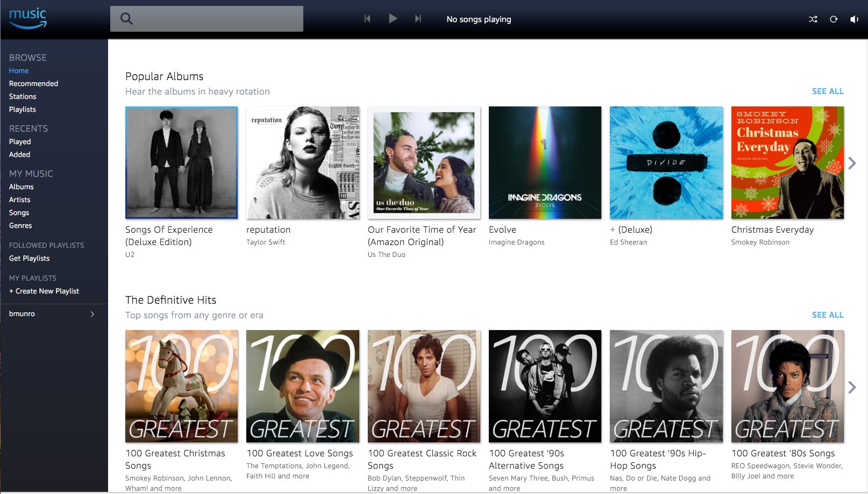Image resolution: width=868 pixels, height=494 pixels.
Task: Click Us The Duo artist name
Action: coord(387,255)
